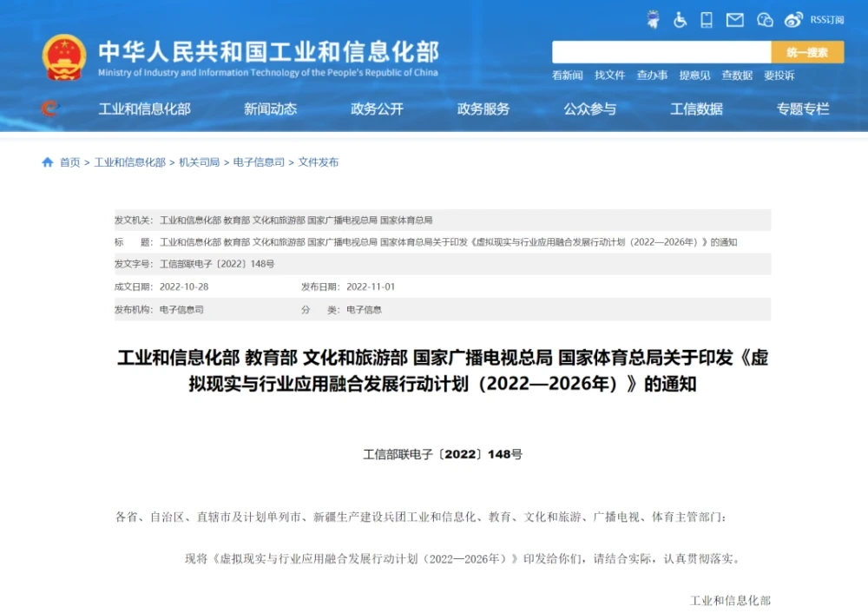Click the 发文机关 row in metadata table

click(x=443, y=220)
